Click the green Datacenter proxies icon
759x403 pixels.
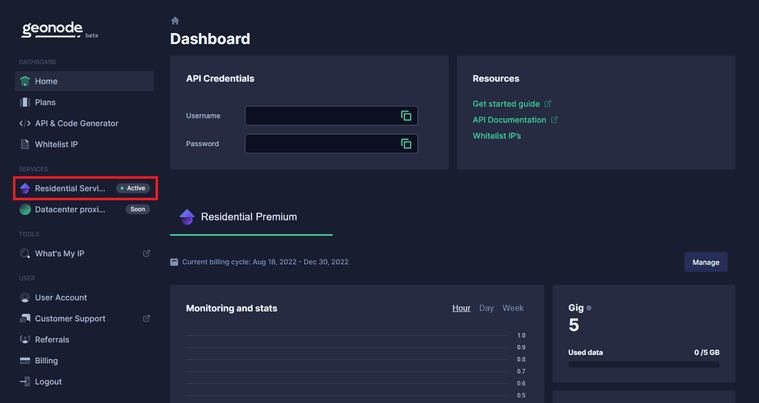[x=25, y=209]
